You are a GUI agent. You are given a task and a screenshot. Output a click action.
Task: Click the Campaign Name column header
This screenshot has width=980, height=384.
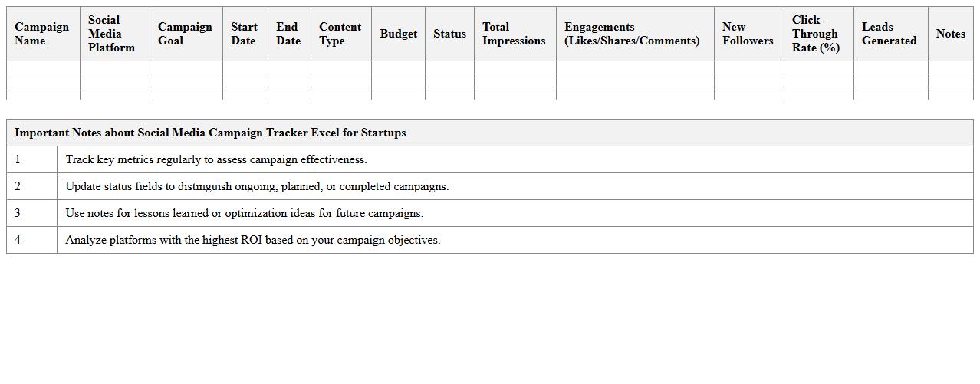(x=42, y=34)
